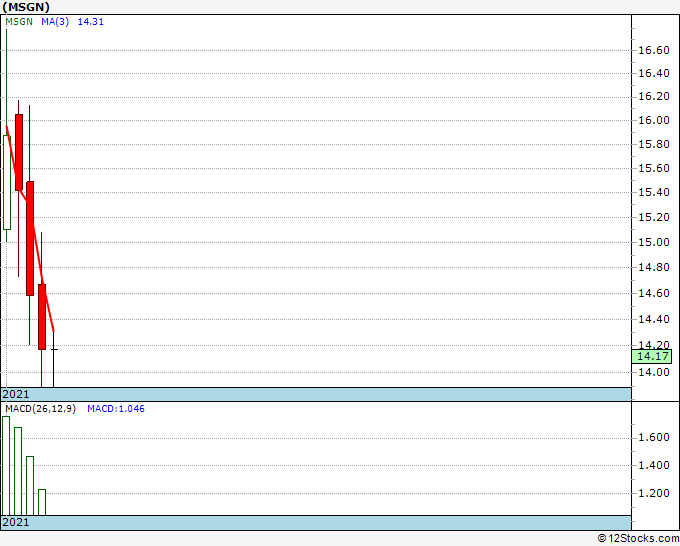Click the highlighted 14.17 current price tag
680x546 pixels.
coord(654,356)
